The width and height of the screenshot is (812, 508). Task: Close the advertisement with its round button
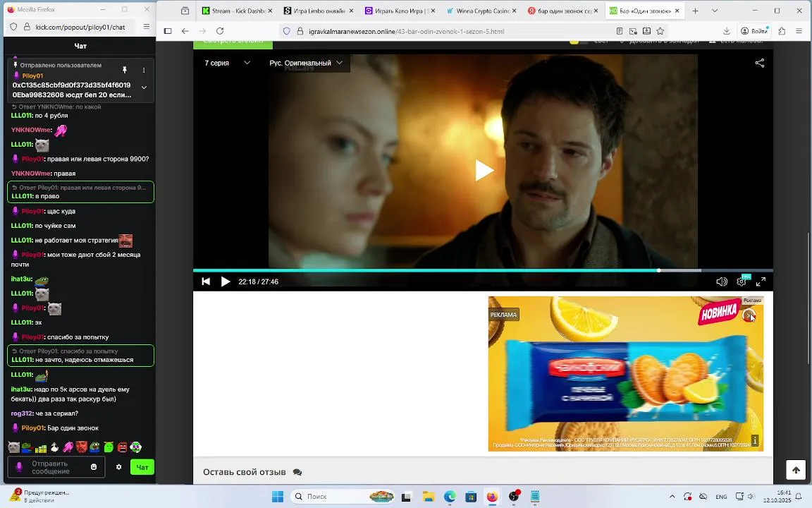point(748,315)
